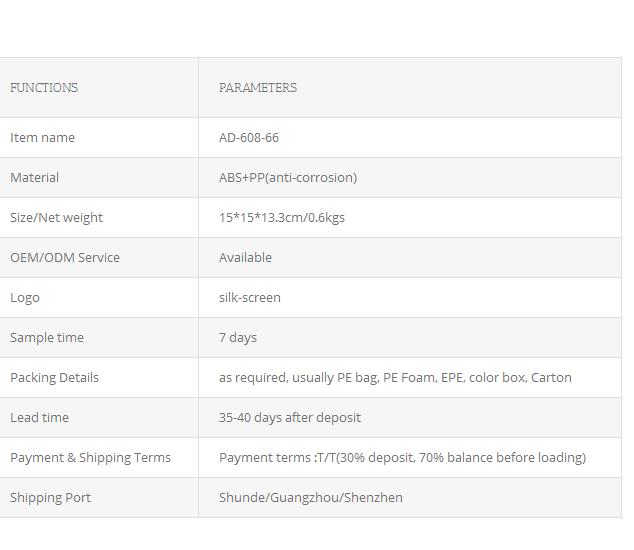This screenshot has width=634, height=550.
Task: Click the OEM/ODM Service label
Action: pyautogui.click(x=65, y=258)
